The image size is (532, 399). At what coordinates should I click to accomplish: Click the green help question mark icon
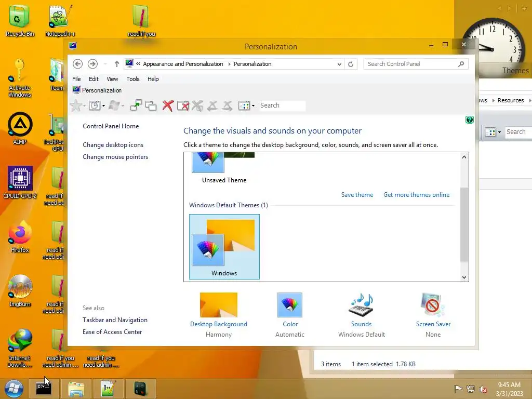[470, 120]
